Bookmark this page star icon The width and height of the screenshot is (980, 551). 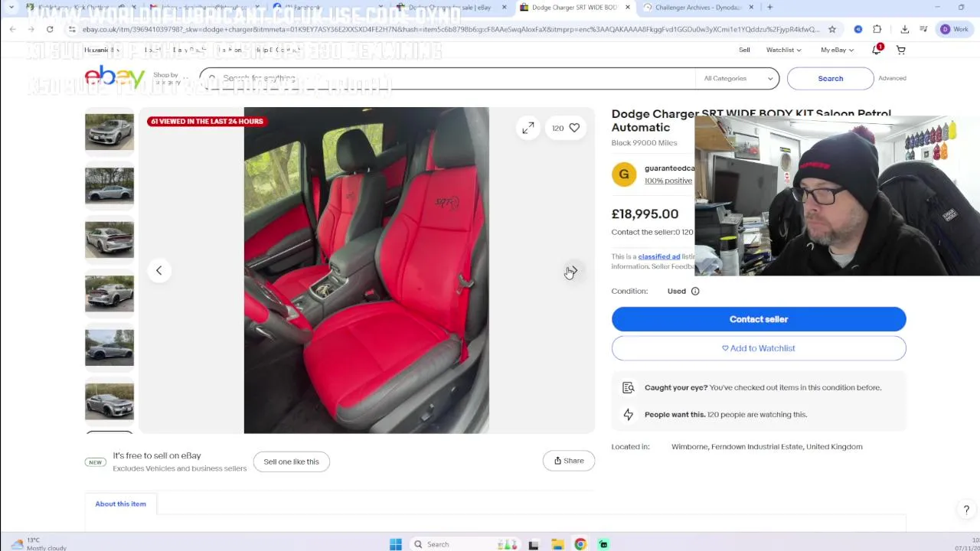pos(832,29)
